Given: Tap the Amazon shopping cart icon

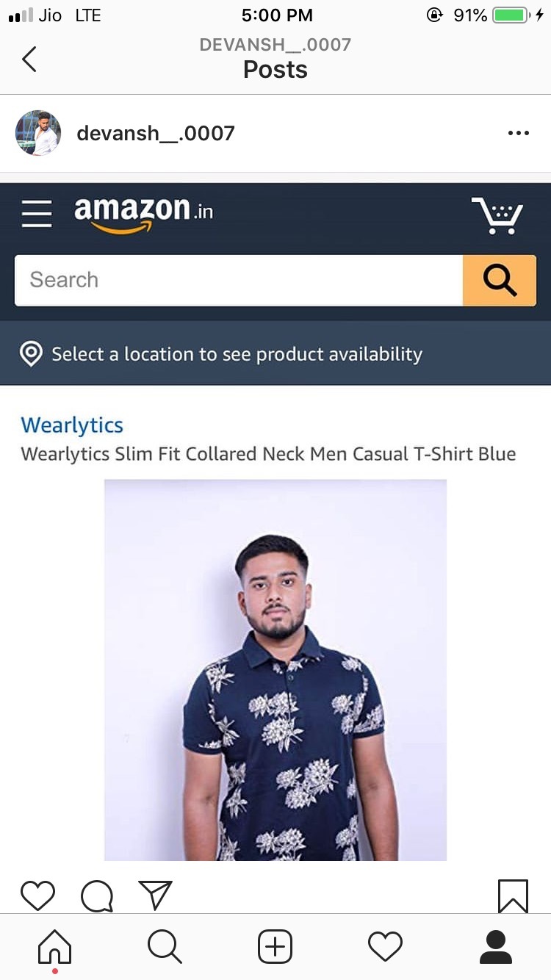Looking at the screenshot, I should pos(497,215).
